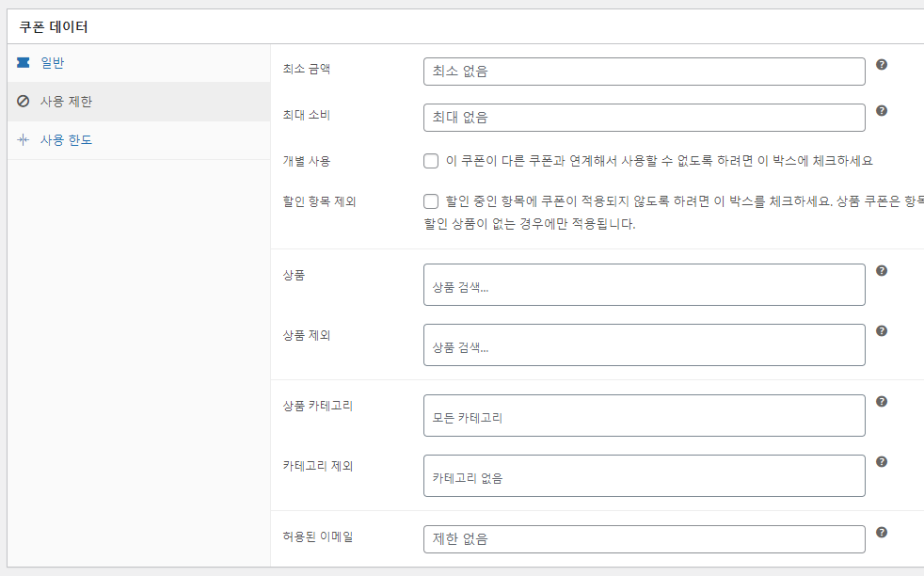The height and width of the screenshot is (576, 924).
Task: Show help icon for 상품 field
Action: click(x=882, y=271)
